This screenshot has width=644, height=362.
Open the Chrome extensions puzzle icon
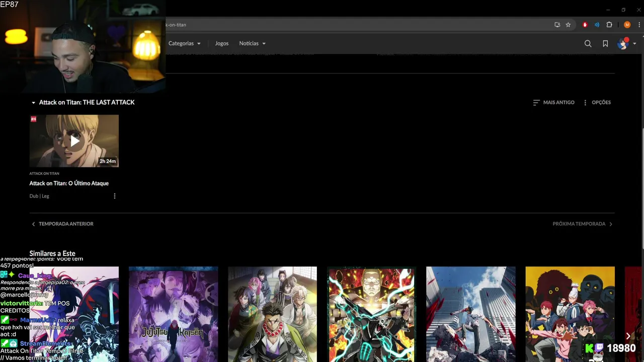point(609,25)
